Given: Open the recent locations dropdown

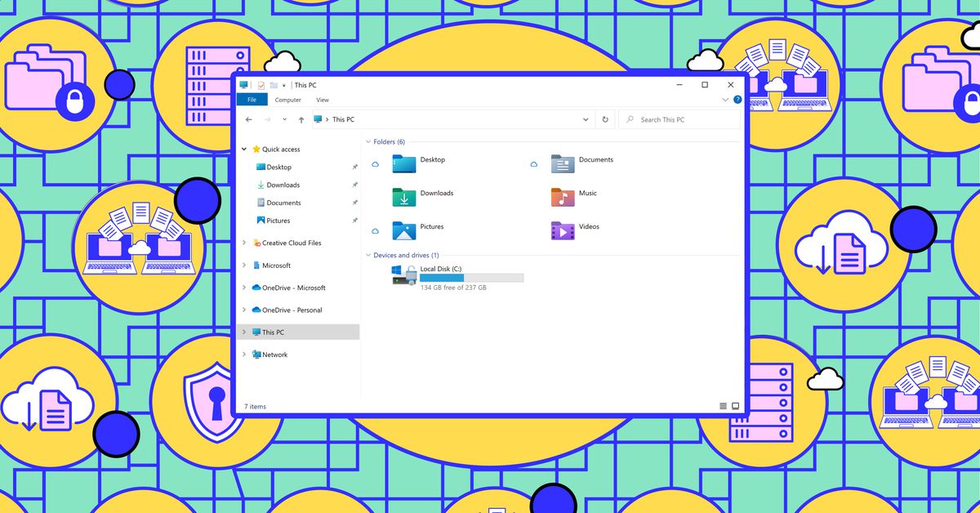Looking at the screenshot, I should tap(284, 119).
